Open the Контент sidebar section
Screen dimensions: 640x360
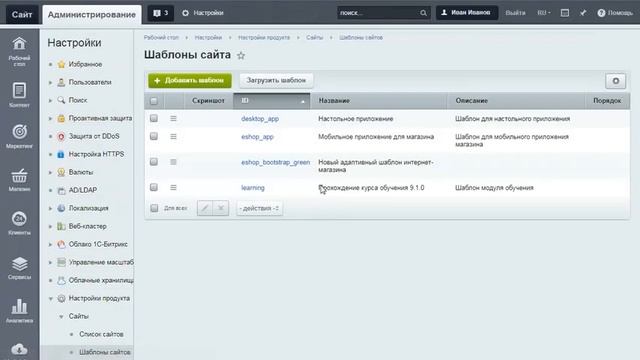(19, 95)
